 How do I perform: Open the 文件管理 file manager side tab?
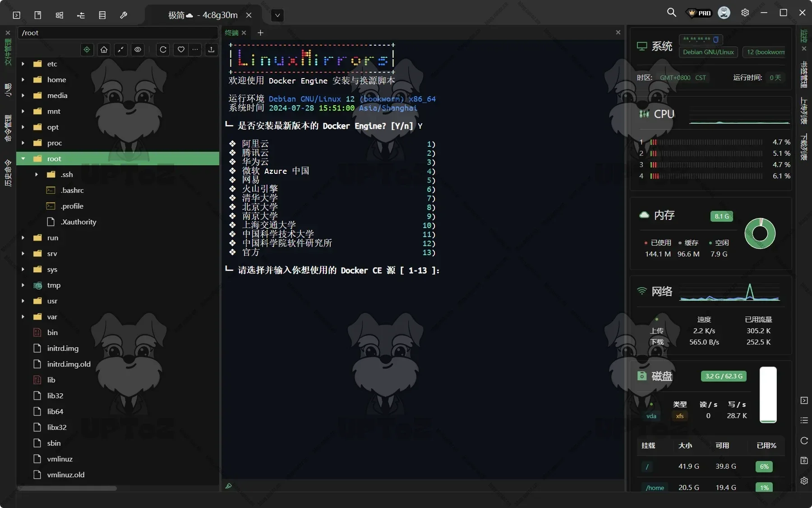[8, 52]
